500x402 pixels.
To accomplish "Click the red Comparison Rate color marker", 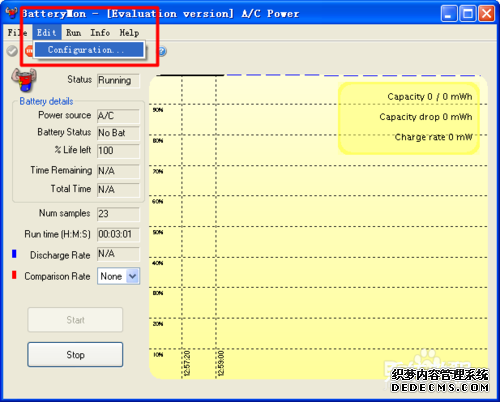I will (14, 275).
